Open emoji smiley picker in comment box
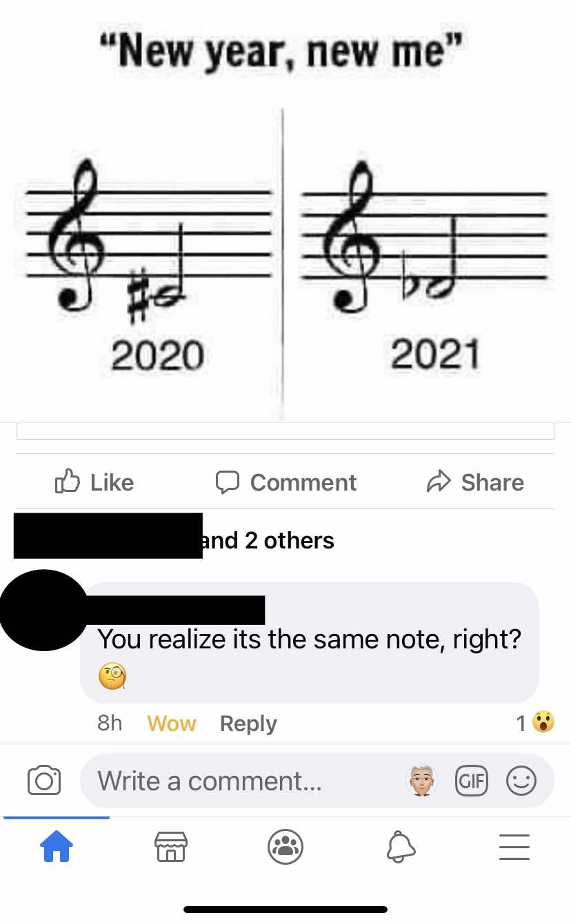Image resolution: width=571 pixels, height=924 pixels. pyautogui.click(x=521, y=781)
